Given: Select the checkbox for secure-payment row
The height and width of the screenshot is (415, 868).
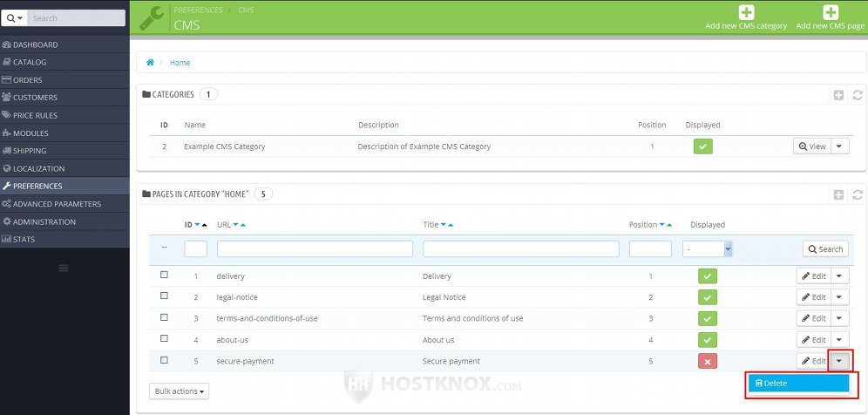Looking at the screenshot, I should pyautogui.click(x=164, y=359).
